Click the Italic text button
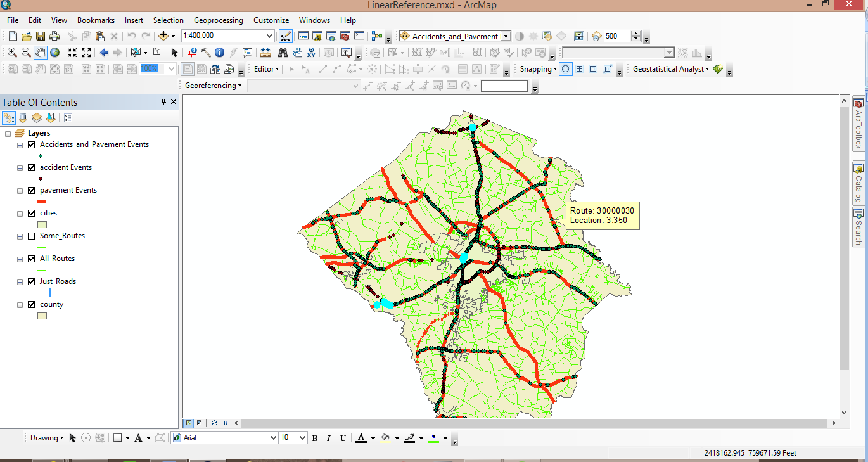Viewport: 868px width, 462px height. point(329,438)
